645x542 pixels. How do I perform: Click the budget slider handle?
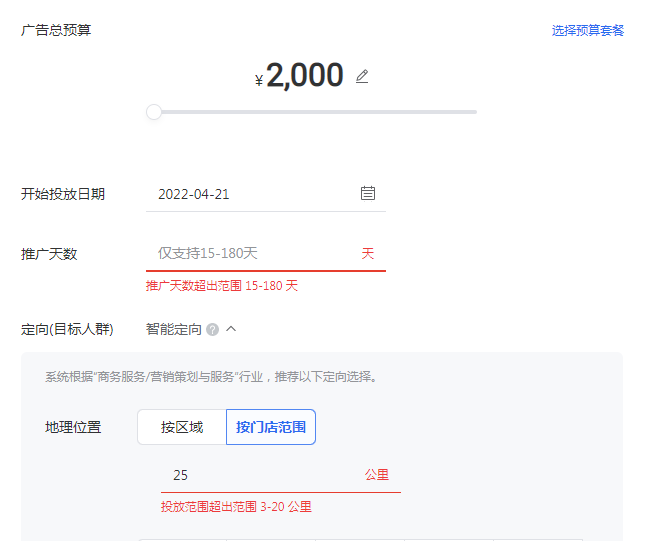[x=154, y=112]
